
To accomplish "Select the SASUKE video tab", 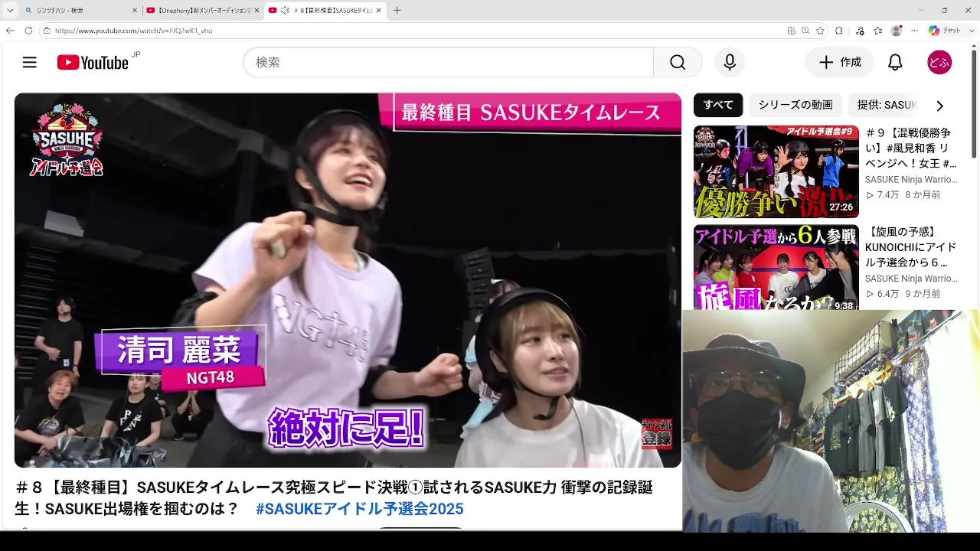I will (x=325, y=11).
